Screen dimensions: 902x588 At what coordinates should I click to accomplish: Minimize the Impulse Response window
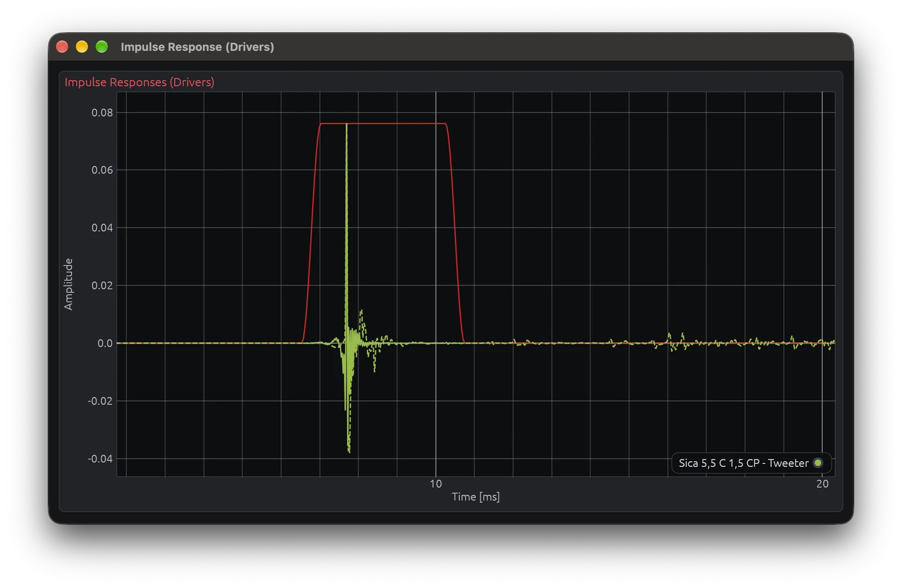pos(82,47)
